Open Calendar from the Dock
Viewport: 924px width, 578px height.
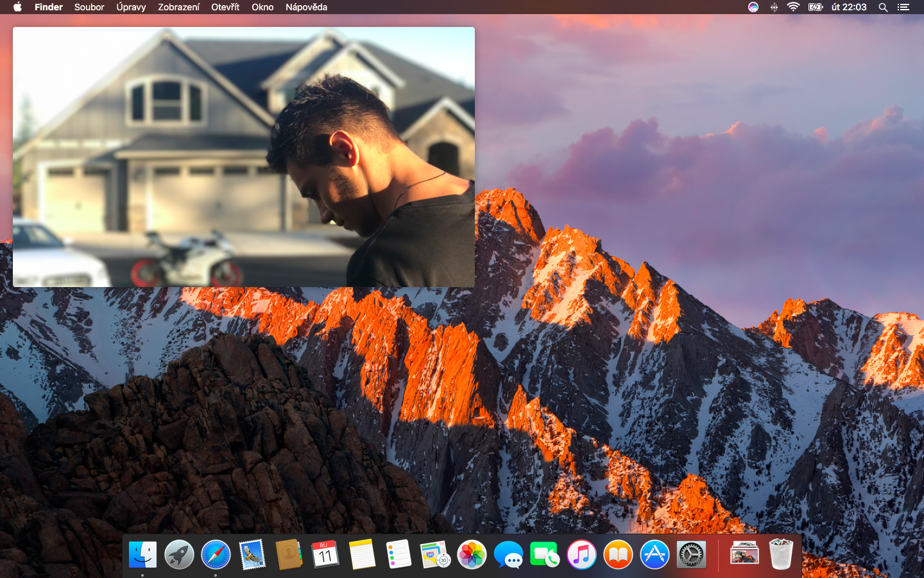(x=325, y=554)
